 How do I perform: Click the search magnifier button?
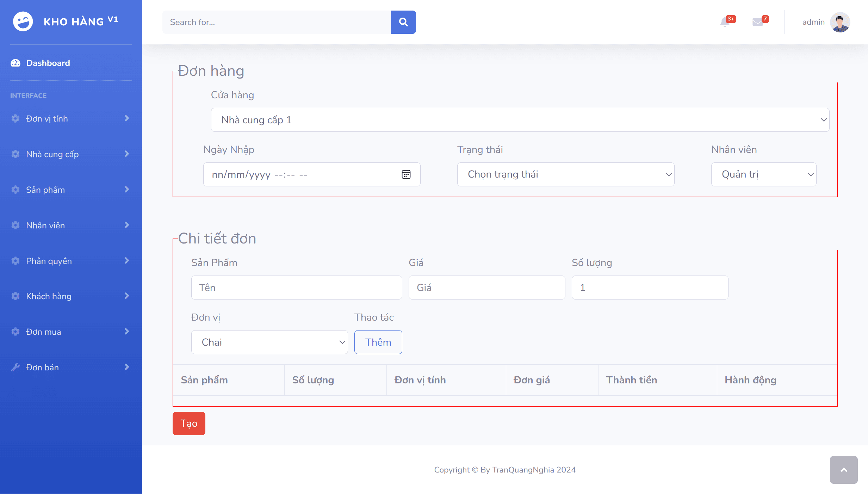pyautogui.click(x=403, y=22)
